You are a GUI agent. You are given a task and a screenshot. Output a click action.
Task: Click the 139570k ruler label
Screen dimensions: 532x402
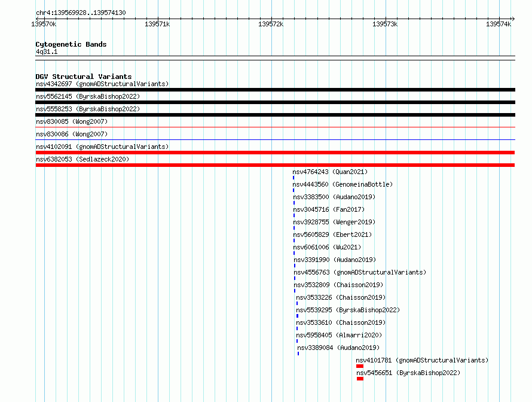pos(44,24)
